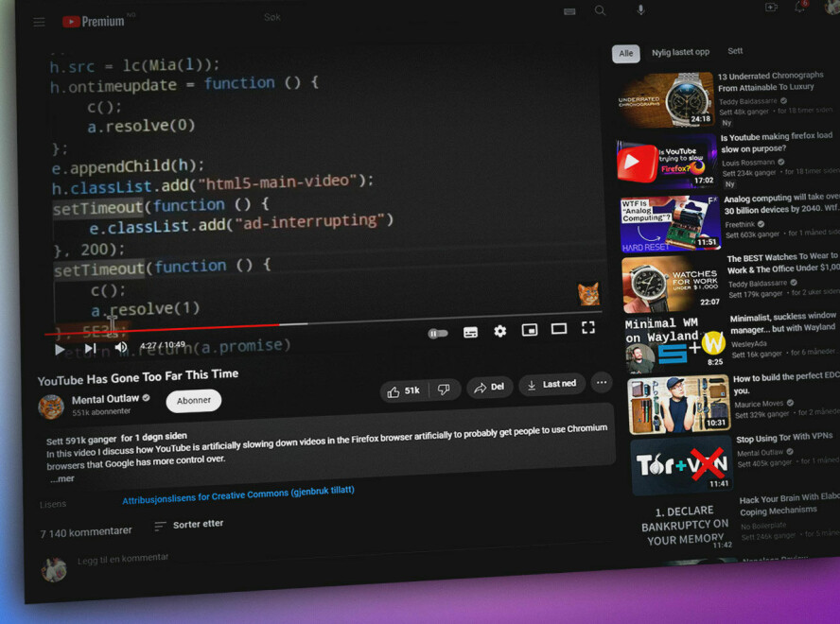This screenshot has height=624, width=840.
Task: Open title 'Is Youtube making firefox load slow'
Action: (777, 143)
